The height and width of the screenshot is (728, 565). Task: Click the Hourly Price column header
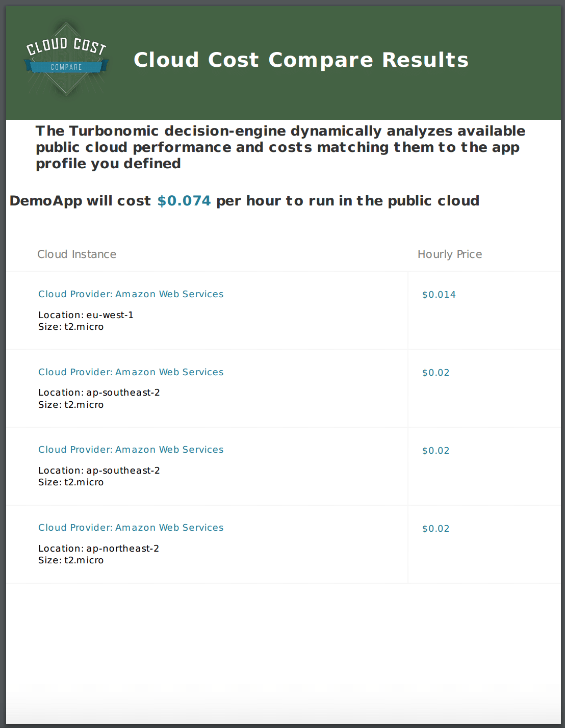[450, 254]
